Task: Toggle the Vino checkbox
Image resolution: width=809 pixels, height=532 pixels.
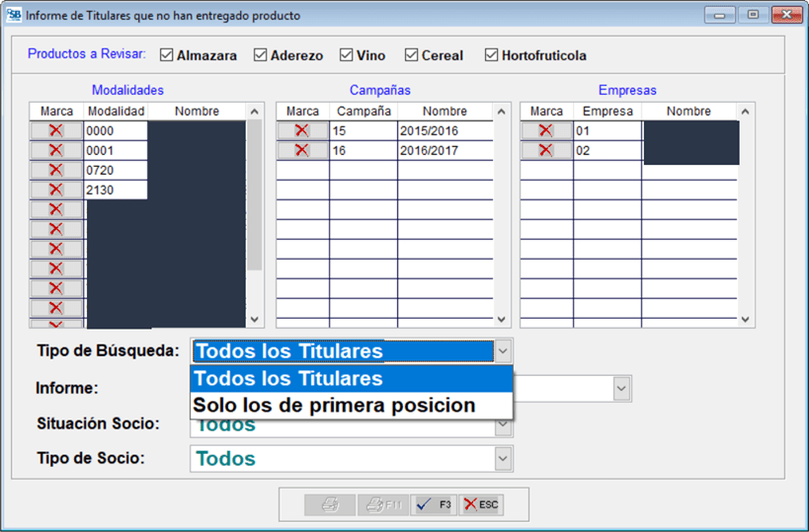Action: click(347, 55)
